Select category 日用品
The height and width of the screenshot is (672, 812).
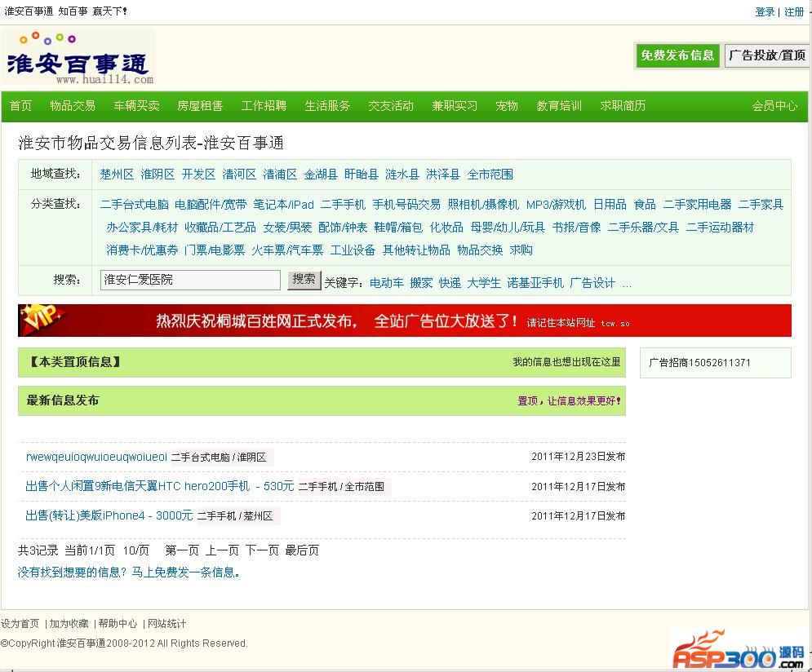(x=610, y=205)
